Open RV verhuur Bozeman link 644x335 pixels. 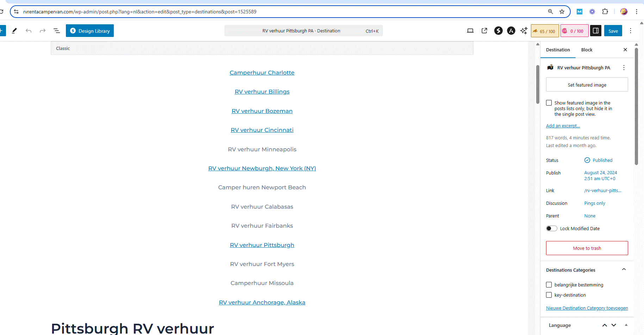pyautogui.click(x=262, y=111)
